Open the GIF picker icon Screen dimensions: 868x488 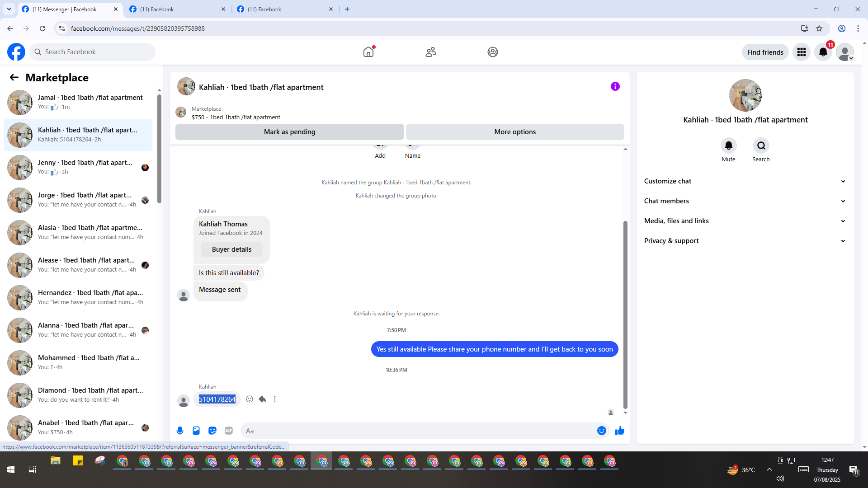[229, 431]
